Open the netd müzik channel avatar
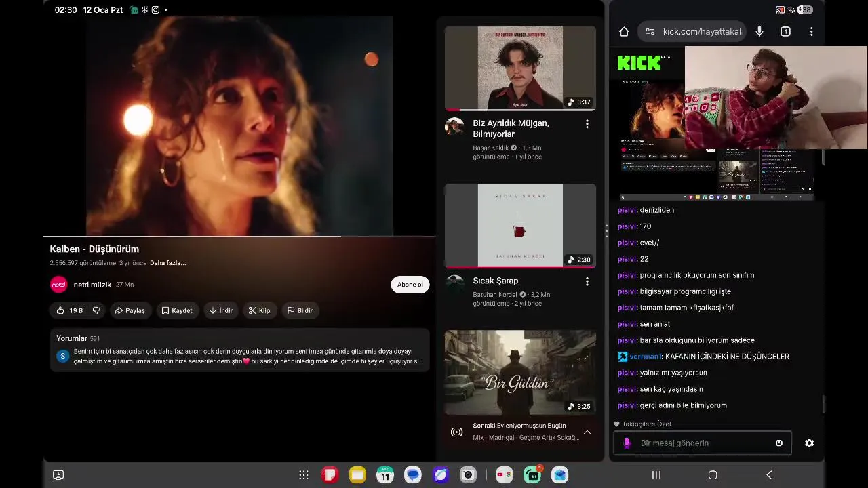Screen dimensions: 868x488 (x=59, y=285)
